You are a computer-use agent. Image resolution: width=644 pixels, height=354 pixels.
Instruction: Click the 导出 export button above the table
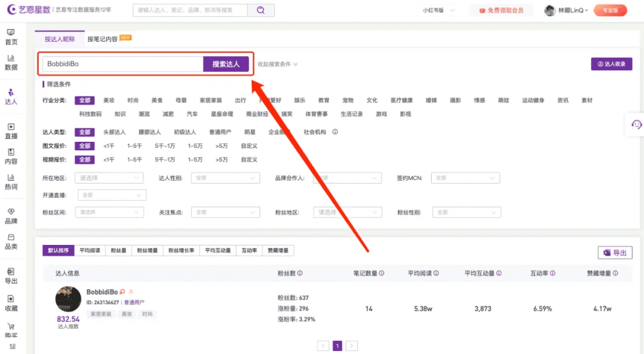[x=615, y=253]
